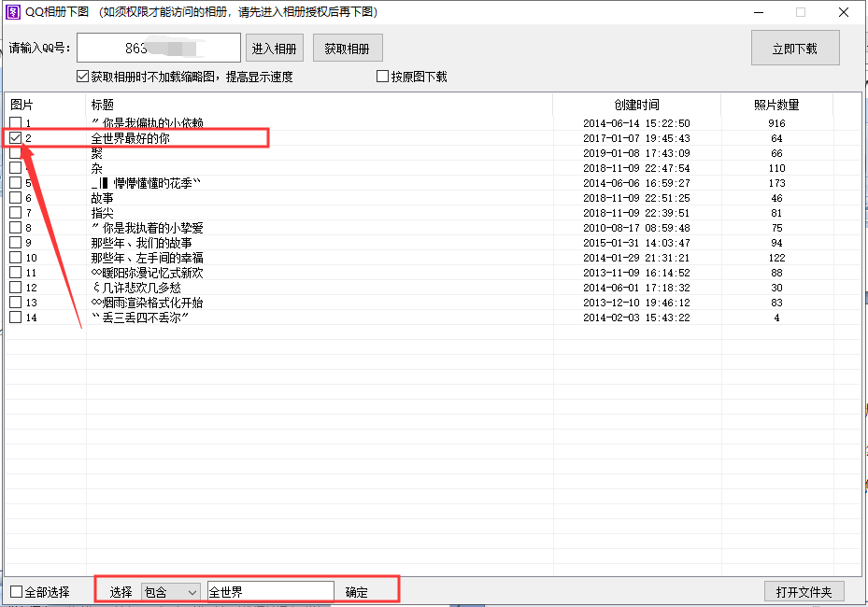
Task: Select album title 烟雨渲染格式化开始
Action: [148, 303]
